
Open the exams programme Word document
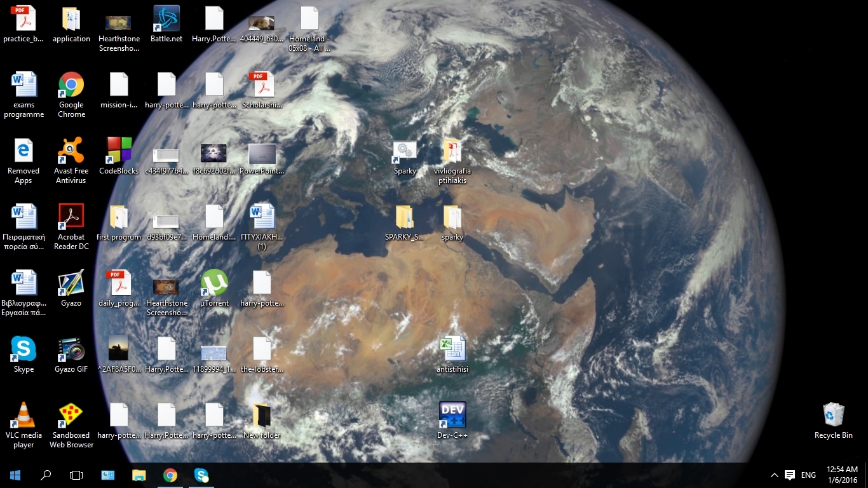[24, 95]
